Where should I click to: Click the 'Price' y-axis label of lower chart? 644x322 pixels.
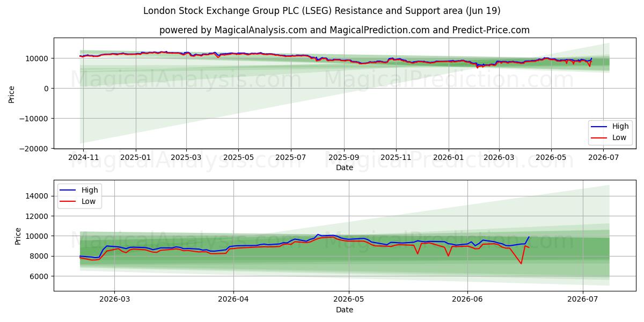tap(18, 236)
